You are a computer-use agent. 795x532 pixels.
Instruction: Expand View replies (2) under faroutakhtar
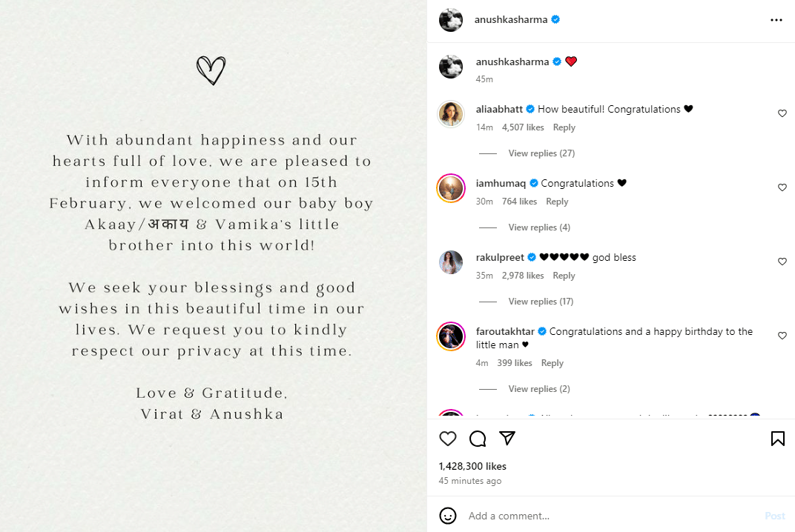pos(539,389)
